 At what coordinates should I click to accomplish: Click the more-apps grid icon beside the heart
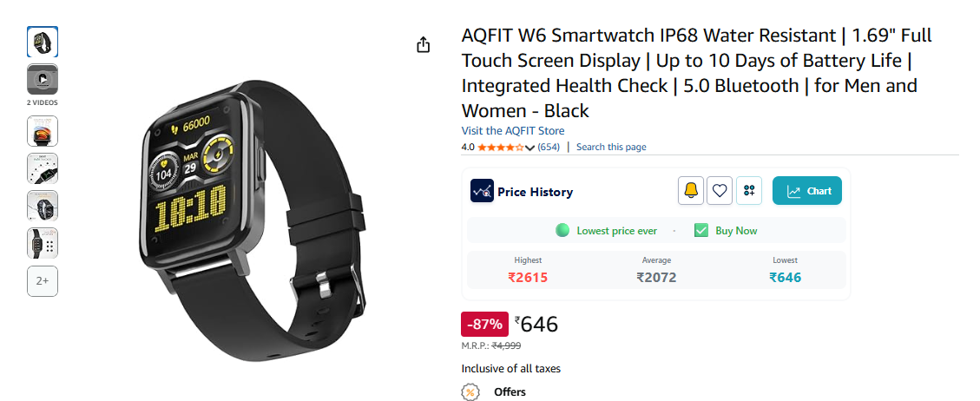tap(749, 191)
